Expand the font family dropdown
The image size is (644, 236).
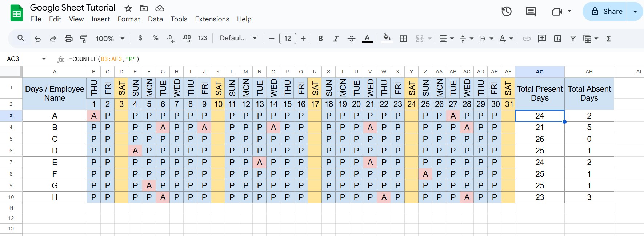click(238, 38)
